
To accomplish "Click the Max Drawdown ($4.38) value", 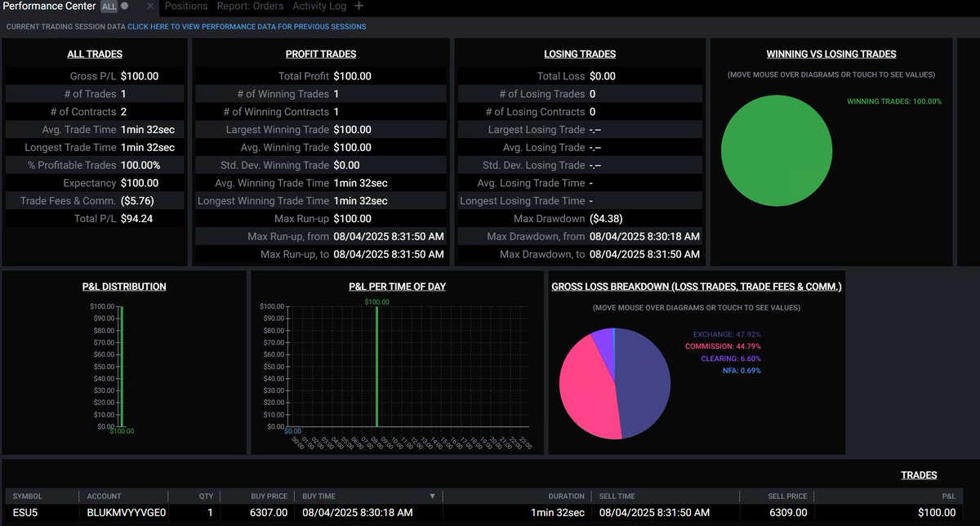I will click(x=606, y=219).
